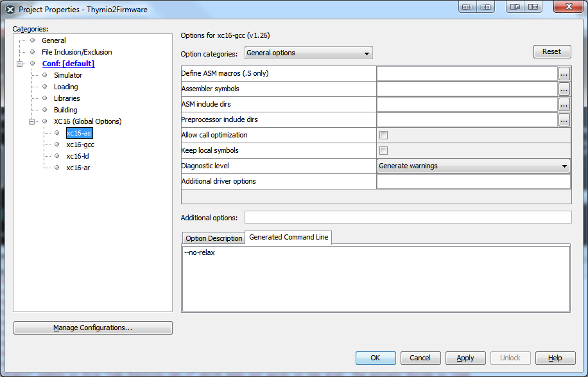
Task: Click the OK button
Action: 376,358
